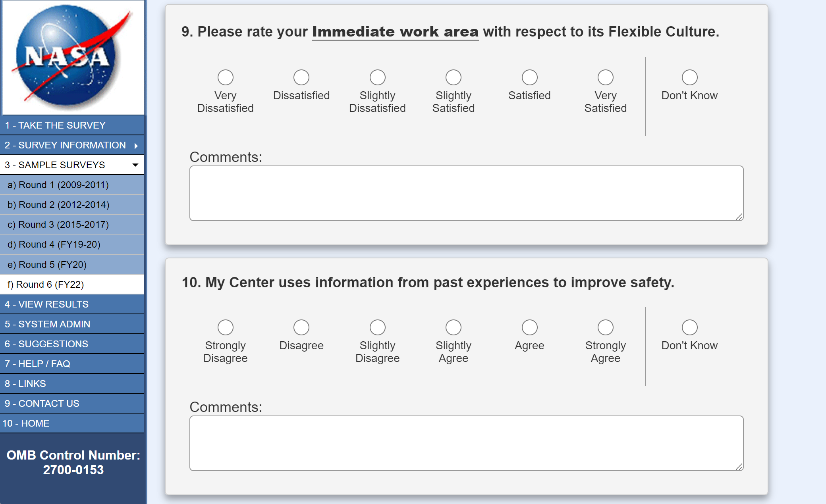Select Round 6 (FY22) sample survey
Screen dimensions: 826x504
(46, 285)
